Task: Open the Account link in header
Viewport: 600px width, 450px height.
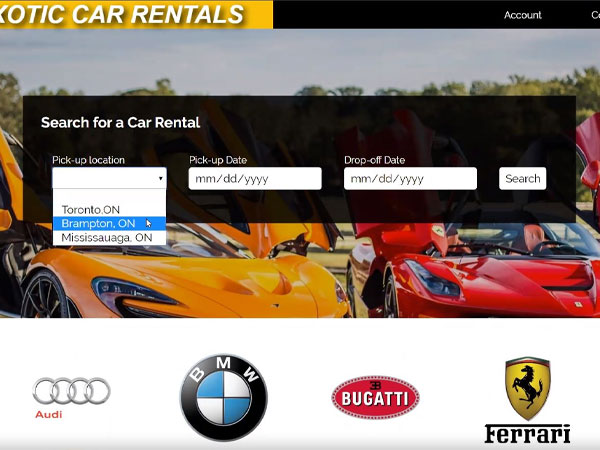Action: coord(523,15)
